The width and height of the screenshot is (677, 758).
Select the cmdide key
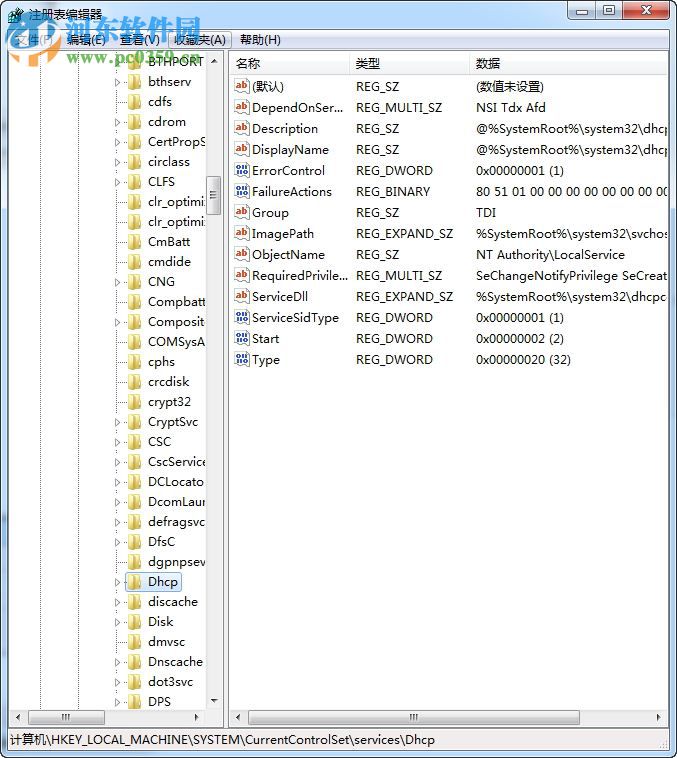coord(169,262)
